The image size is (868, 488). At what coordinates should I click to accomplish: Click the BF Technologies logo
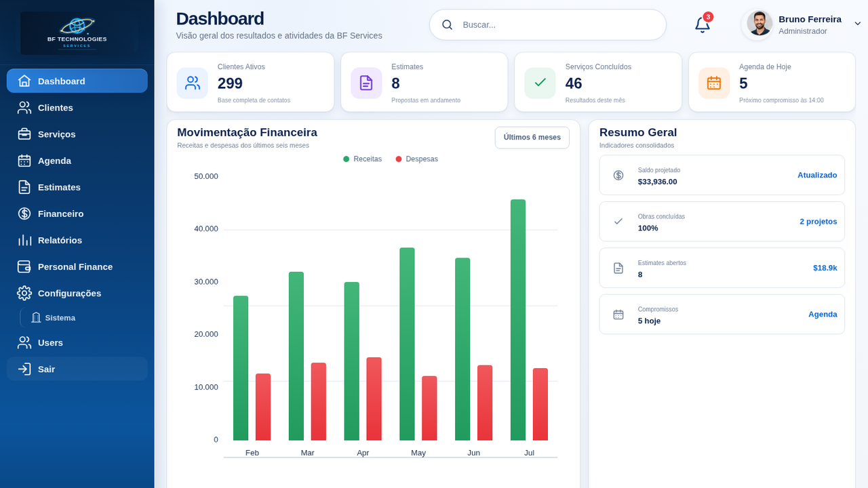coord(77,33)
